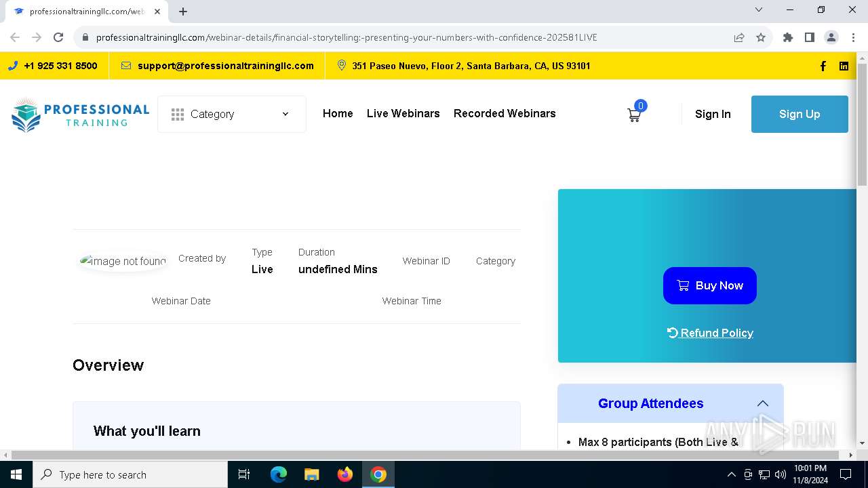Collapse the Group Attendees section
This screenshot has width=868, height=488.
(763, 403)
